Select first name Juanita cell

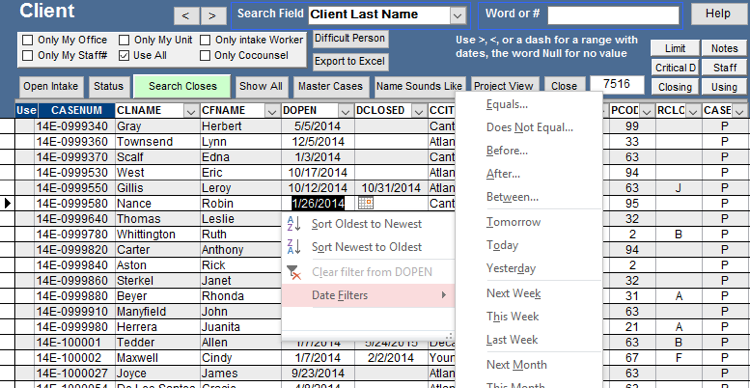point(241,327)
